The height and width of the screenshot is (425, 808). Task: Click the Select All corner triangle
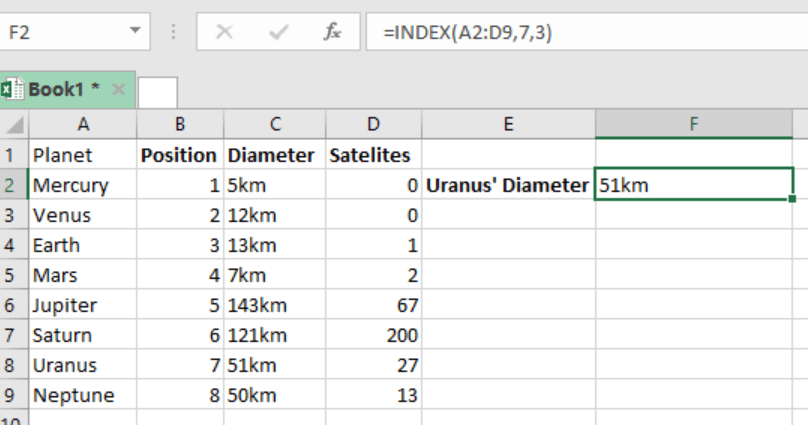click(15, 125)
